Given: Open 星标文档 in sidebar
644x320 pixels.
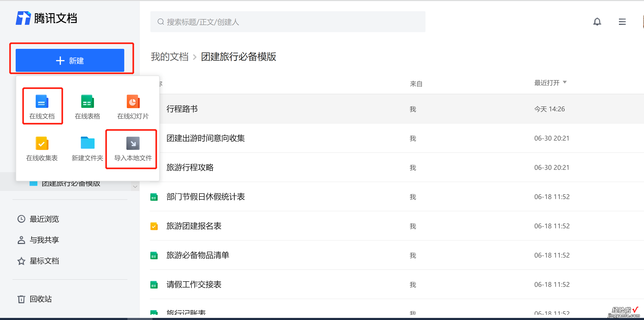Looking at the screenshot, I should pyautogui.click(x=44, y=261).
